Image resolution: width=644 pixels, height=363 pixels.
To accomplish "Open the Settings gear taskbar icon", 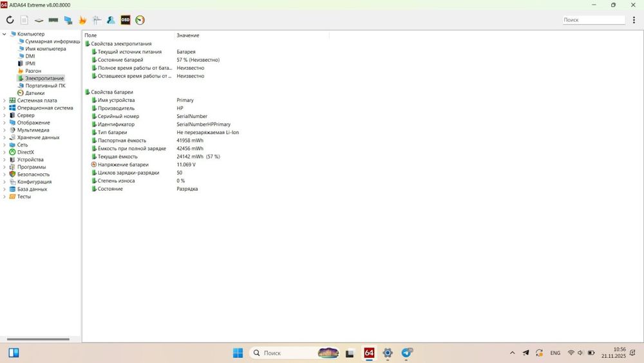I will [x=388, y=353].
